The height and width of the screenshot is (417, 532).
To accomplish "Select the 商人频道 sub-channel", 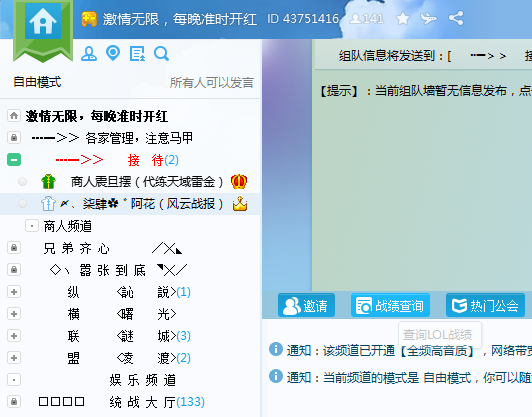I will click(68, 226).
